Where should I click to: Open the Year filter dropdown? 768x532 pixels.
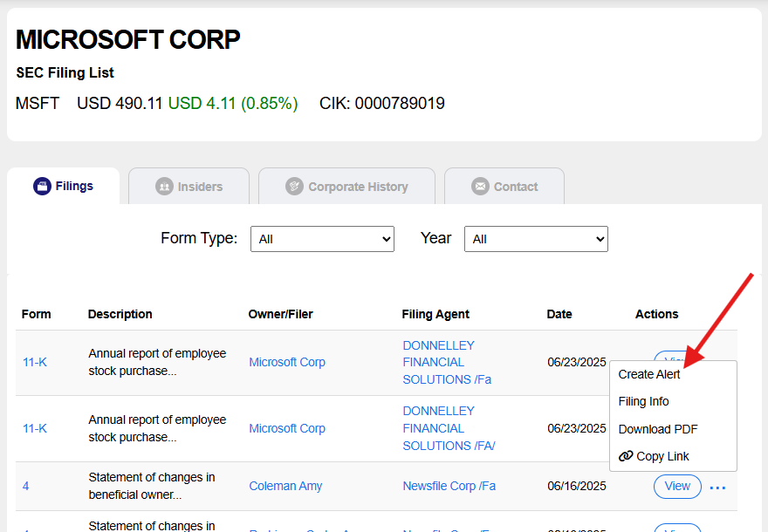click(x=536, y=238)
